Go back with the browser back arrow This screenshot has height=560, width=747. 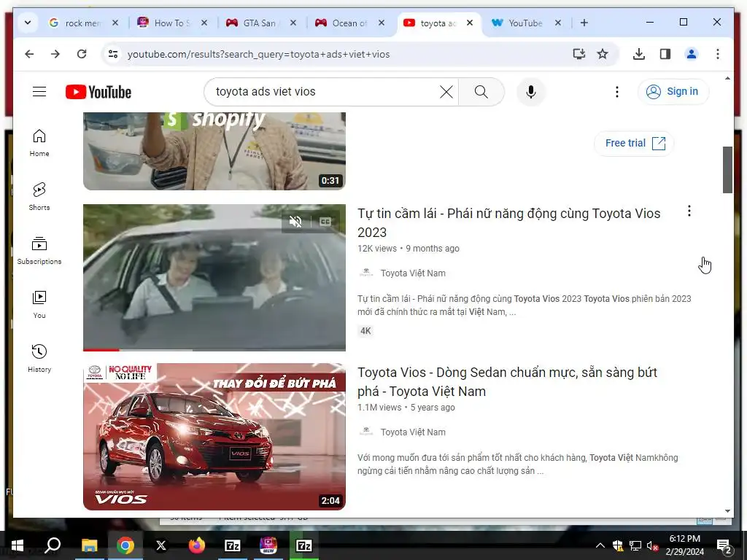pos(29,54)
